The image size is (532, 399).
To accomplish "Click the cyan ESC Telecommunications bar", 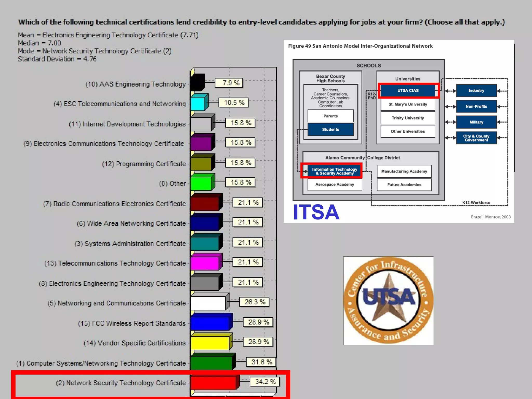I will pyautogui.click(x=198, y=104).
